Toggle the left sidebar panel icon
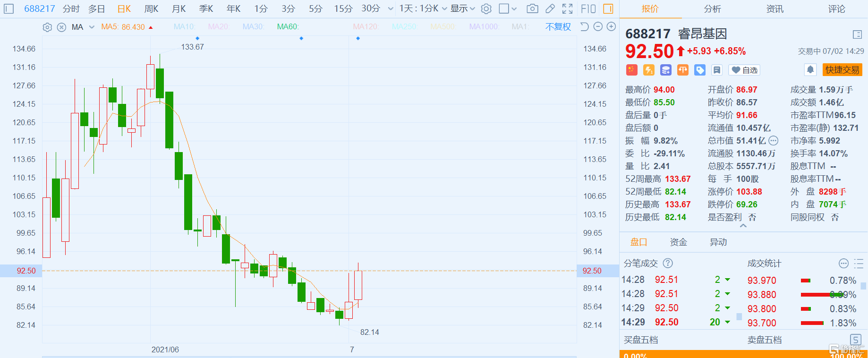The width and height of the screenshot is (868, 358). pos(9,9)
